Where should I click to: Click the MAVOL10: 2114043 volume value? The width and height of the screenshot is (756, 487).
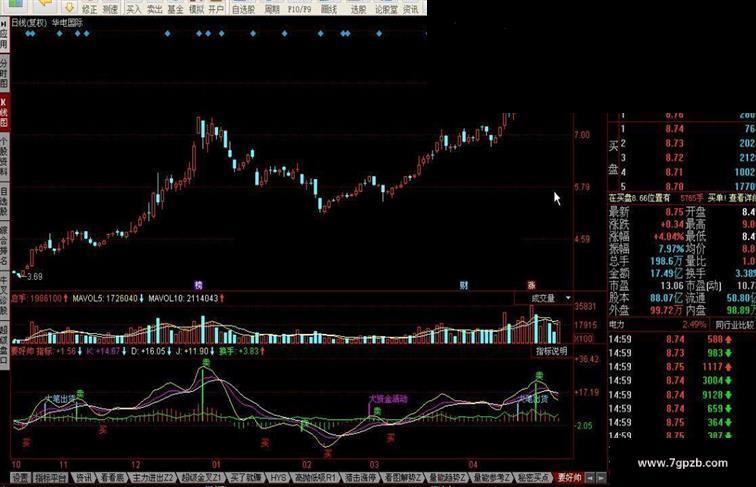pos(183,298)
